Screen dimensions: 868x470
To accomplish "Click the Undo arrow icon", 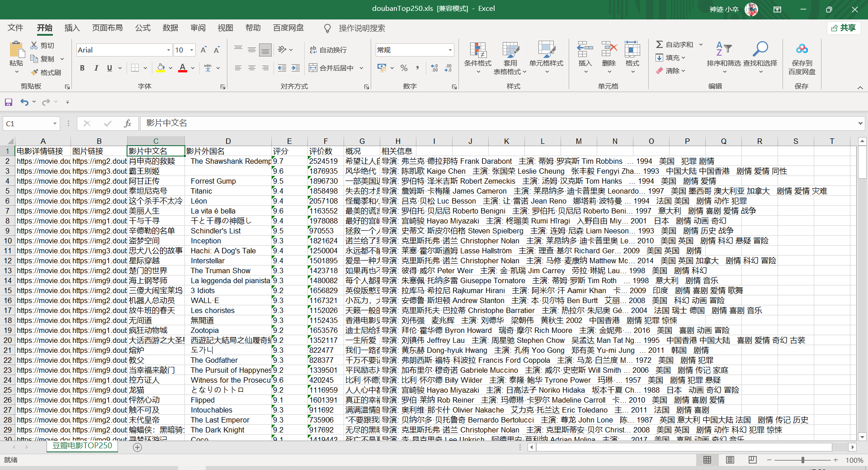I will (24, 102).
